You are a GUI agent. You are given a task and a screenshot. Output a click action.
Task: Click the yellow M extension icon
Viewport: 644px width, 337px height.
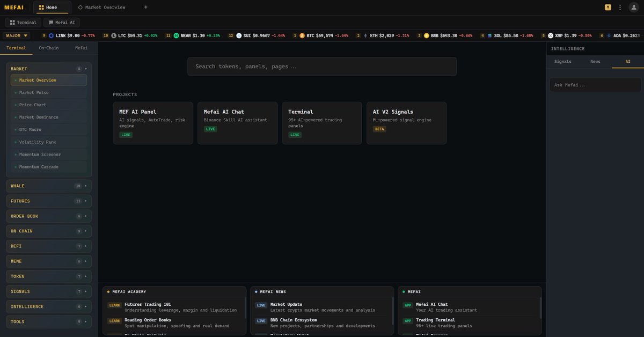(608, 8)
